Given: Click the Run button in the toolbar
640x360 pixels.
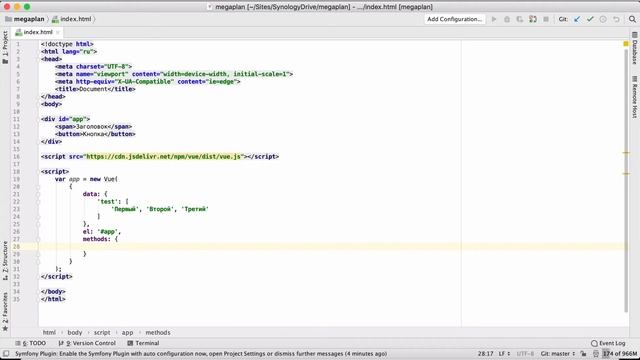Looking at the screenshot, I should (x=494, y=19).
